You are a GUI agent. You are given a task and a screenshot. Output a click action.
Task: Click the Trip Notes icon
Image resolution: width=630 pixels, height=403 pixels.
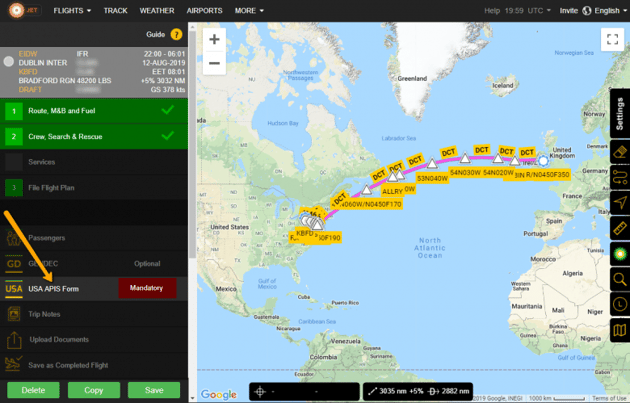point(14,314)
